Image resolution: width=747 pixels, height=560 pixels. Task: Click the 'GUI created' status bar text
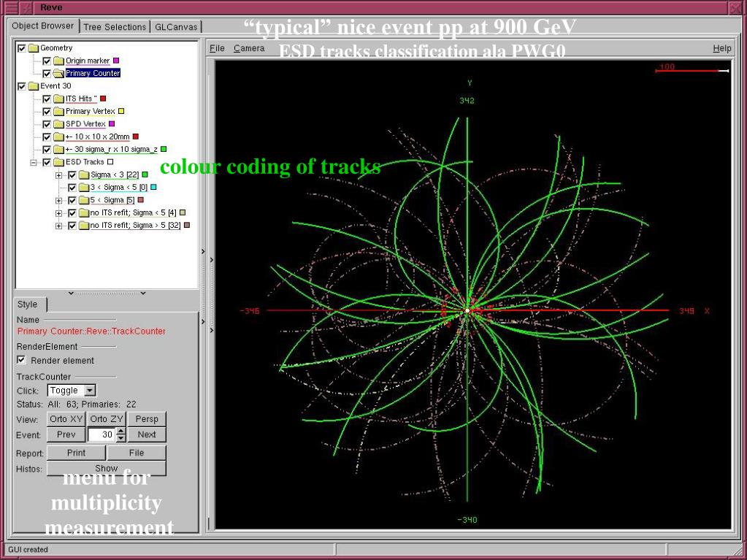click(28, 550)
